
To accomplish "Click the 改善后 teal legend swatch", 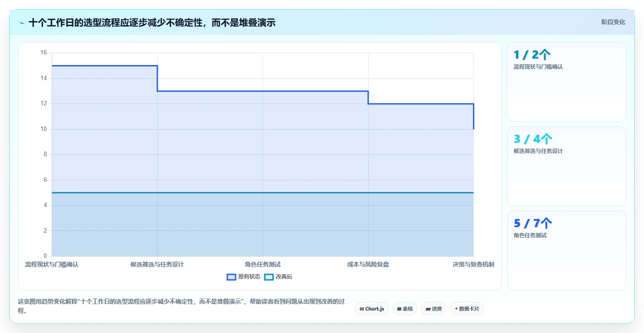I will pos(269,277).
